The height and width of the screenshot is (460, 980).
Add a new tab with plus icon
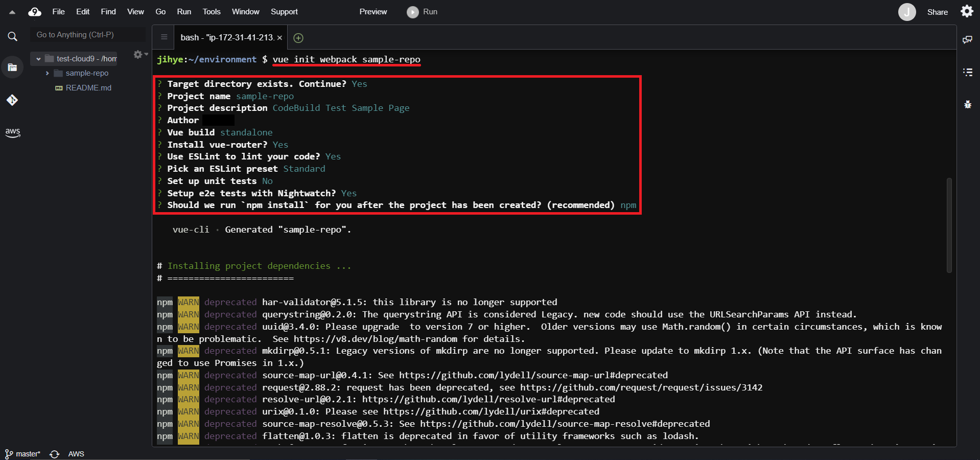tap(299, 38)
